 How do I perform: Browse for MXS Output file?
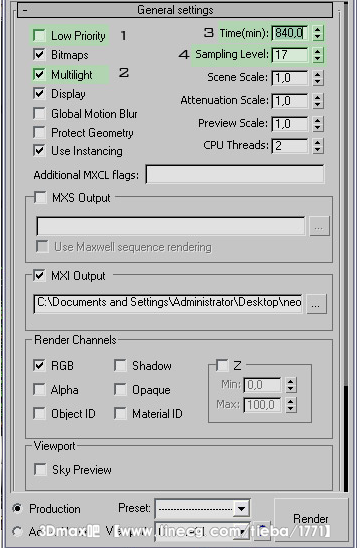point(319,226)
